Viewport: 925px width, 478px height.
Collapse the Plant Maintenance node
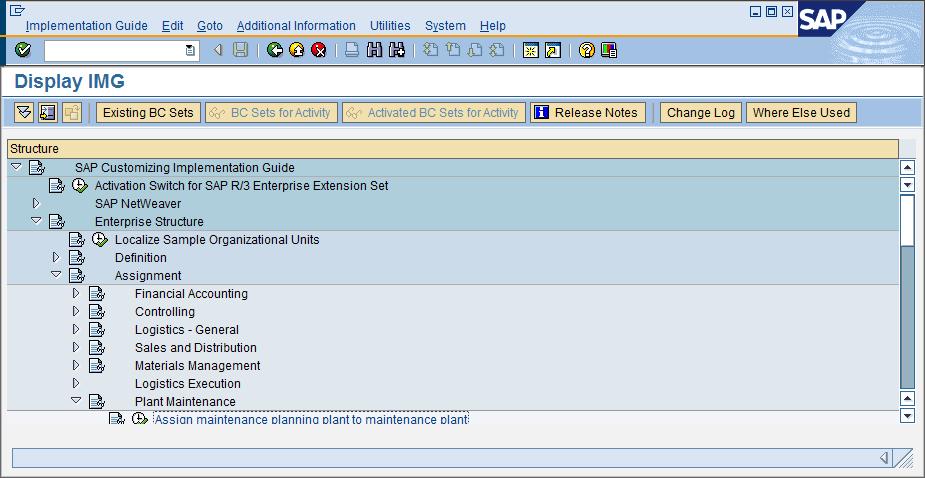(x=76, y=400)
